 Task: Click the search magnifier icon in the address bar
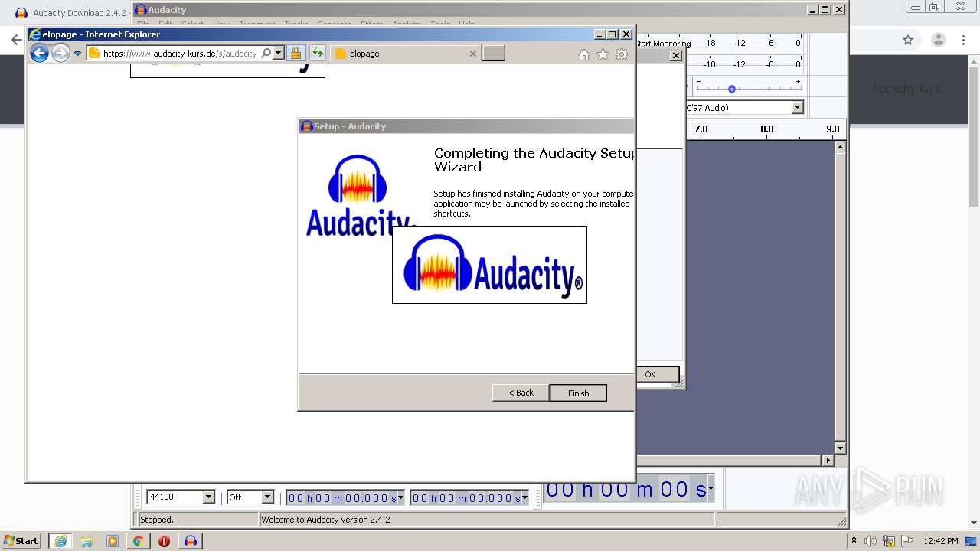pos(266,54)
